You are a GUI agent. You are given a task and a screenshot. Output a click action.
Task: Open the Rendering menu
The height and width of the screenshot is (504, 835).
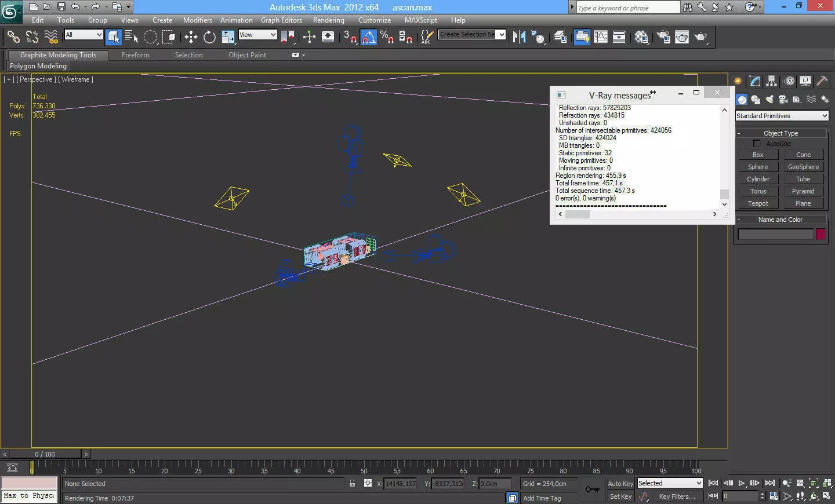[x=328, y=20]
